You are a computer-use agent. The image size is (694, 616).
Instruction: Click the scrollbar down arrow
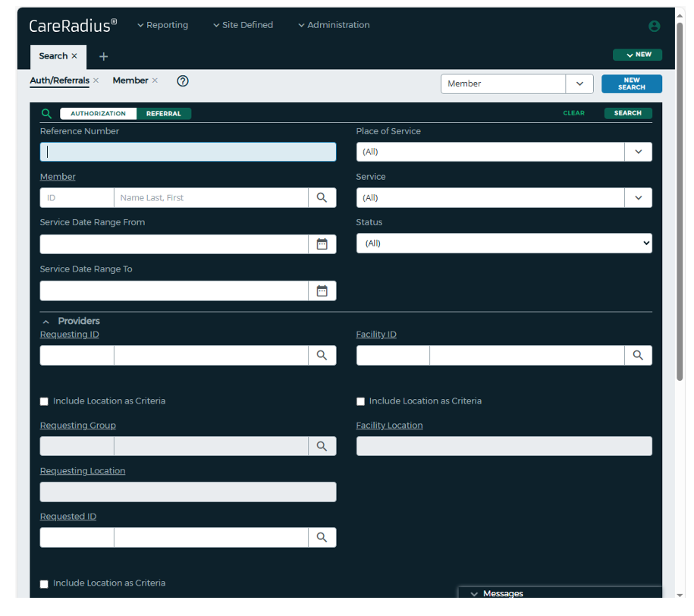[680, 595]
